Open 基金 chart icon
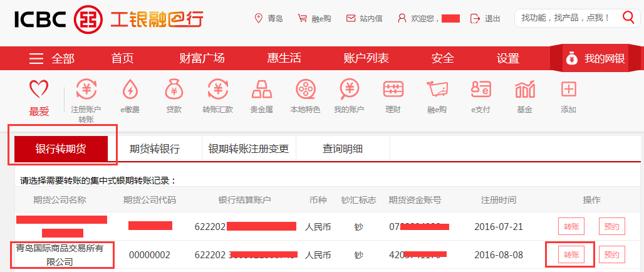 524,89
